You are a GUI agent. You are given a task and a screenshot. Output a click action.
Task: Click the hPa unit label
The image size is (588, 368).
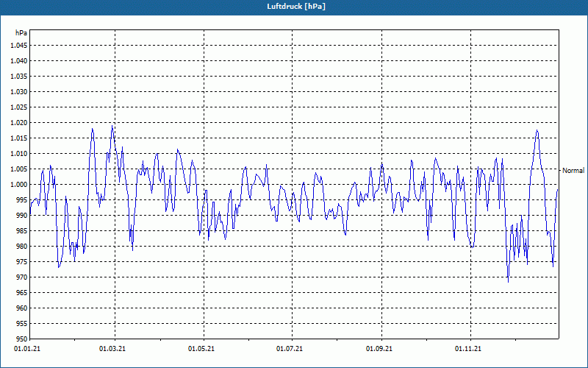(x=21, y=33)
